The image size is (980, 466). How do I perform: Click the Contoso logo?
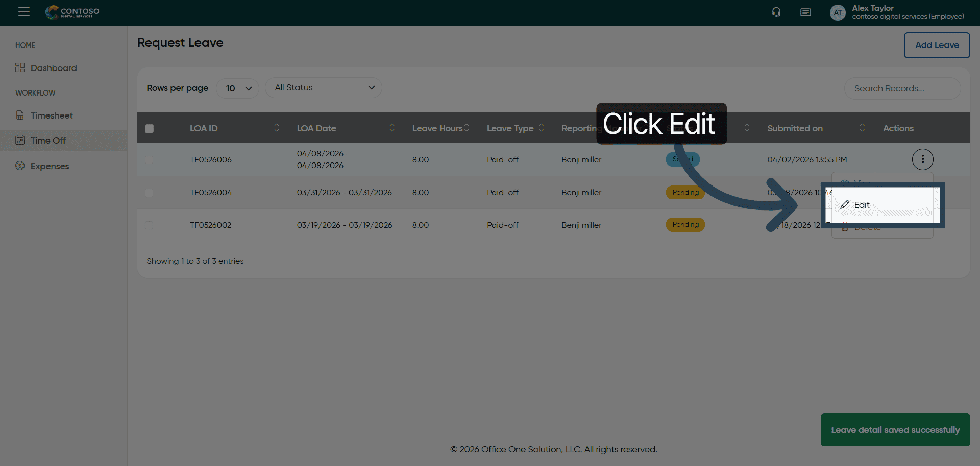pyautogui.click(x=72, y=12)
